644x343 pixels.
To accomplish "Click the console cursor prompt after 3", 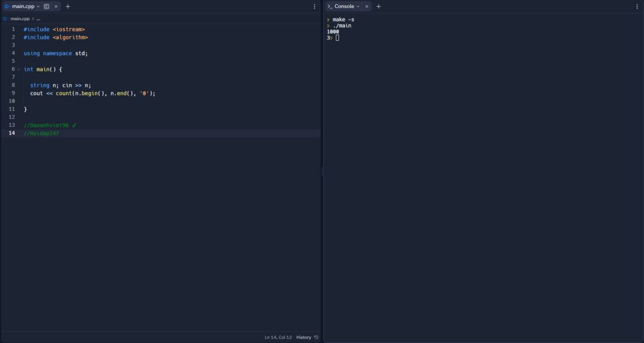I will [337, 38].
